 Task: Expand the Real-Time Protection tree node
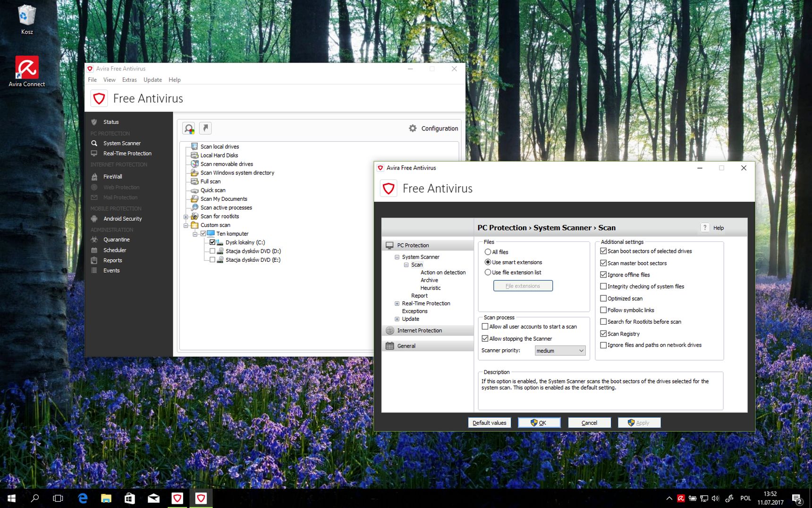(397, 304)
